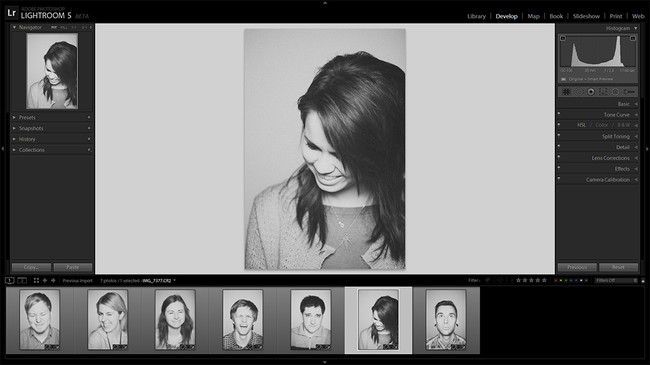Open the Slideshow module
The width and height of the screenshot is (650, 365).
[x=586, y=16]
